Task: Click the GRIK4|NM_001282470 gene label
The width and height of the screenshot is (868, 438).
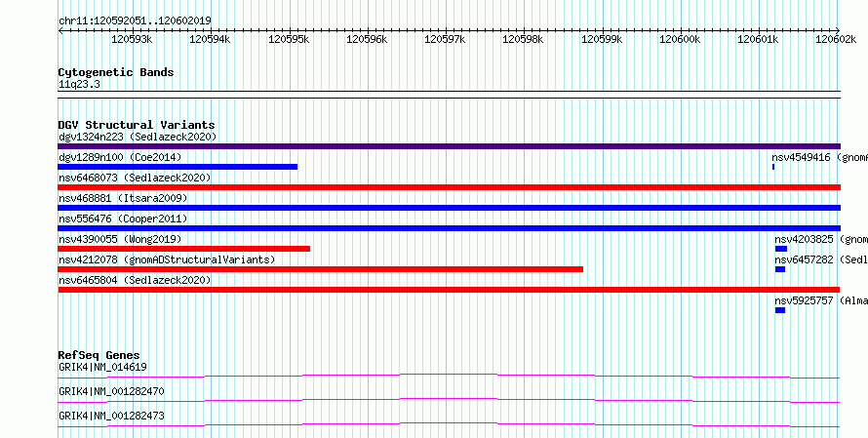Action: tap(111, 391)
